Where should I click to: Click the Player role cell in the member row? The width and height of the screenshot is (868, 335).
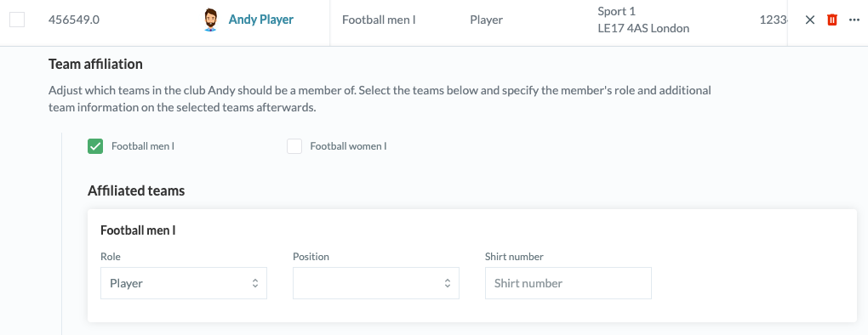[x=487, y=20]
